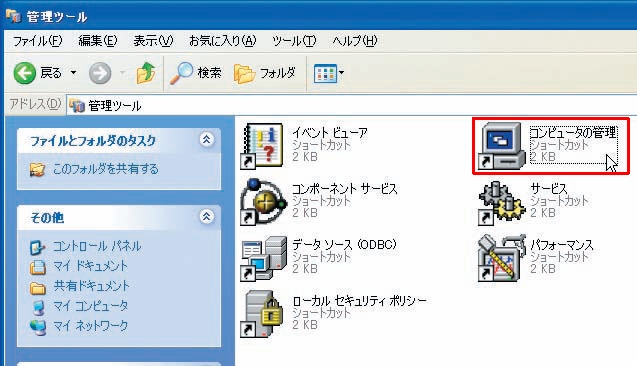Open the コントロール パネル link
This screenshot has height=366, width=637.
coord(97,246)
